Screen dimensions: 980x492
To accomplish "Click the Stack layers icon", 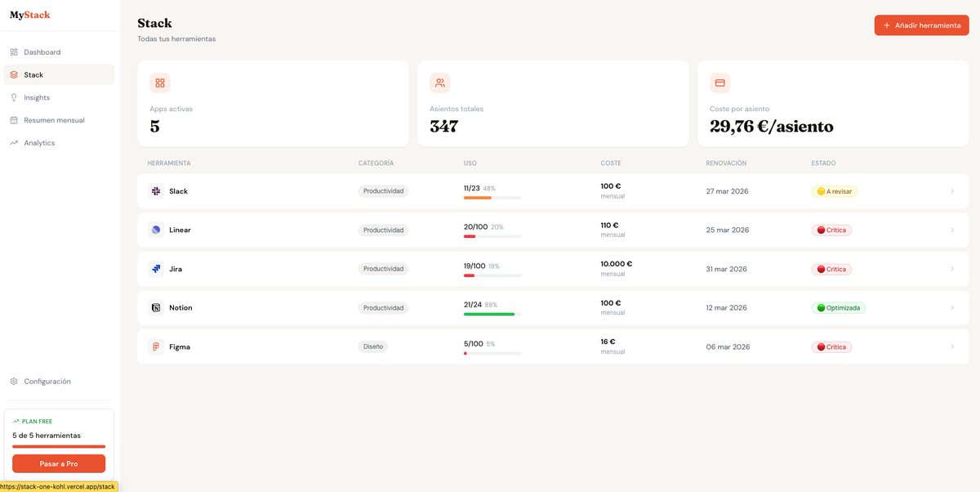I will [14, 74].
